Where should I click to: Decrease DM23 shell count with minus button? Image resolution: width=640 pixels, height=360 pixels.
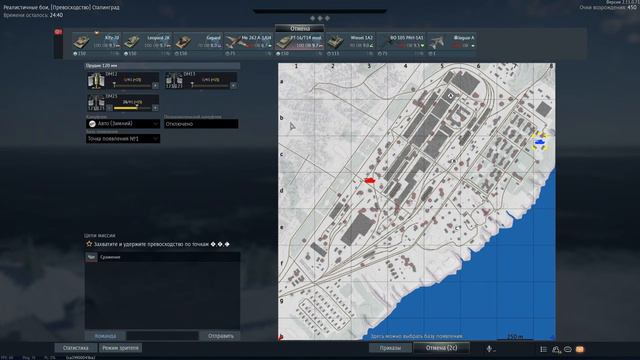coord(109,108)
